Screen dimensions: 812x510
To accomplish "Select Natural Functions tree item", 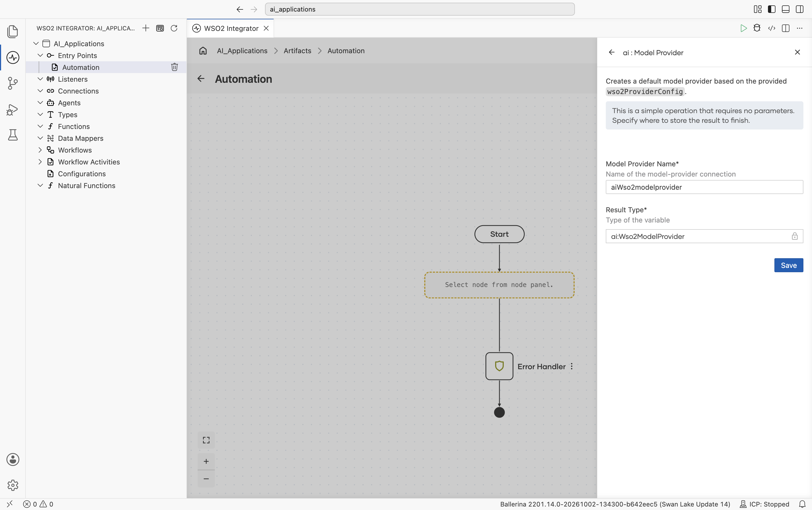I will (x=87, y=185).
